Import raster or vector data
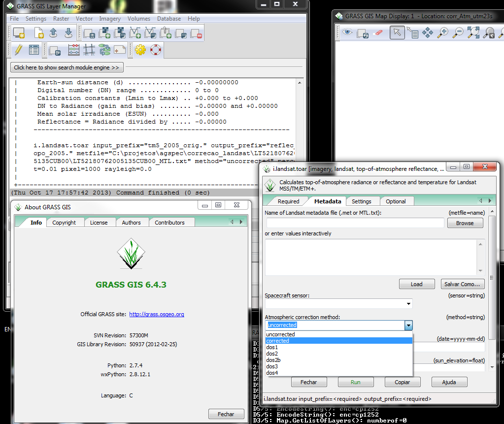This screenshot has width=504, height=424. point(55,50)
